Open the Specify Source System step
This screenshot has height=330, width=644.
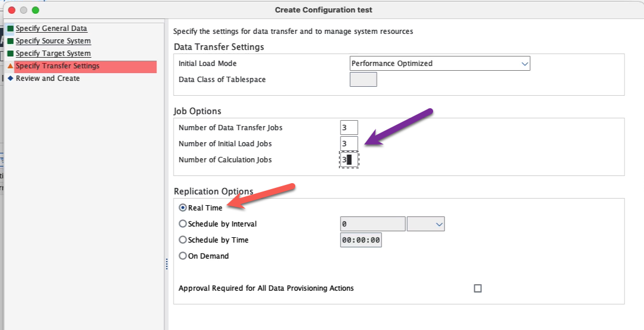tap(53, 41)
